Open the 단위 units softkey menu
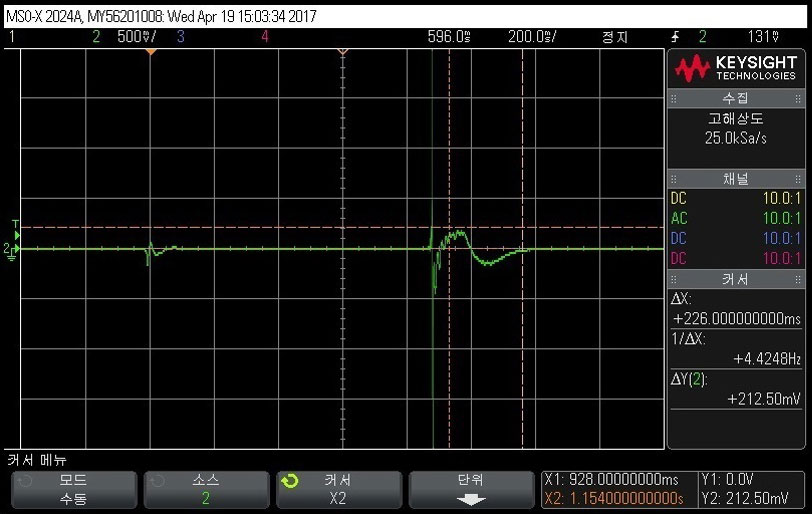 pyautogui.click(x=470, y=489)
